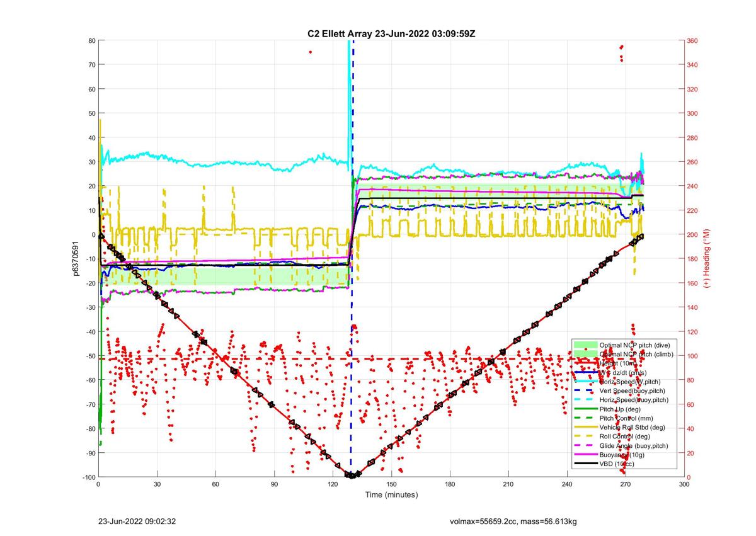
Task: Click the right axis label "(+) Heading (°M)"
Action: (707, 259)
